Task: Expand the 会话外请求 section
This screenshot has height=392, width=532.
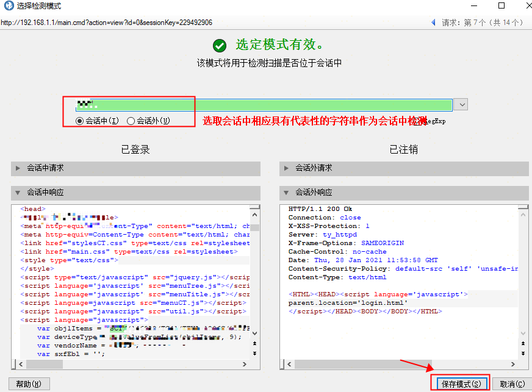Action: pyautogui.click(x=404, y=168)
